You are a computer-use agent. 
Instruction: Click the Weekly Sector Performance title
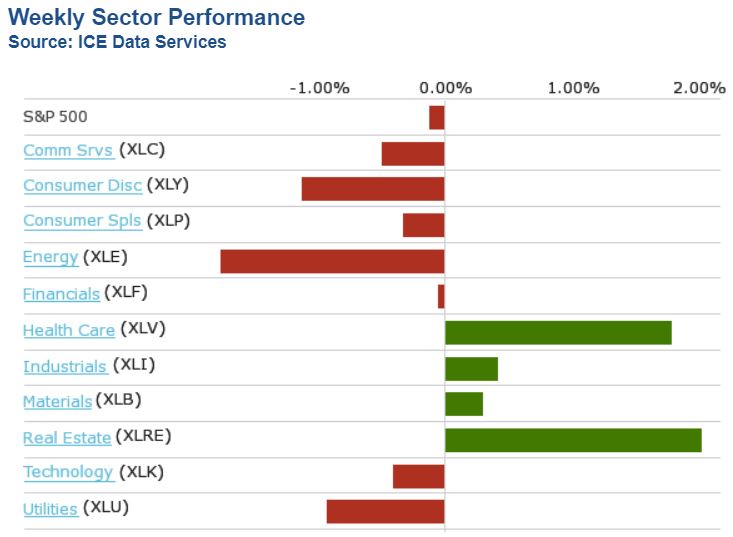[x=156, y=18]
